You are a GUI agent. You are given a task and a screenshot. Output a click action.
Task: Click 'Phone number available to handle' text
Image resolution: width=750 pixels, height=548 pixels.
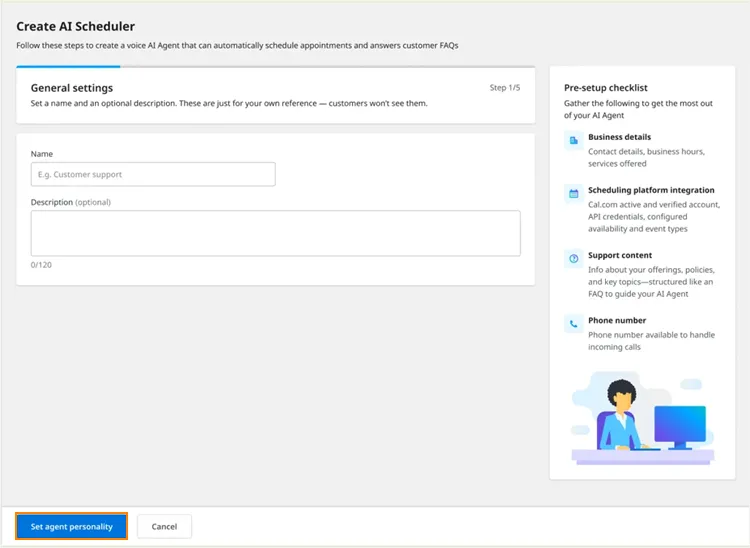[651, 335]
